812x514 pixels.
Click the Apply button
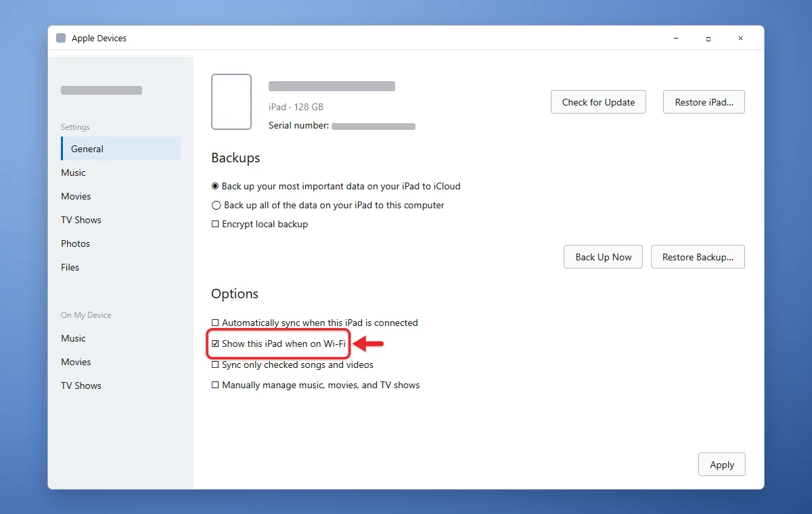(x=722, y=465)
